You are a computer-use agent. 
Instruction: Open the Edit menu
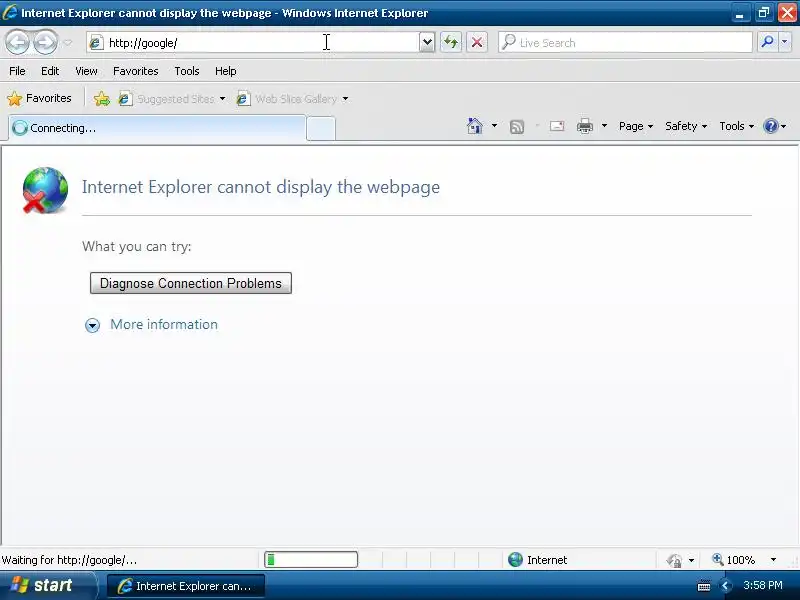[x=50, y=71]
